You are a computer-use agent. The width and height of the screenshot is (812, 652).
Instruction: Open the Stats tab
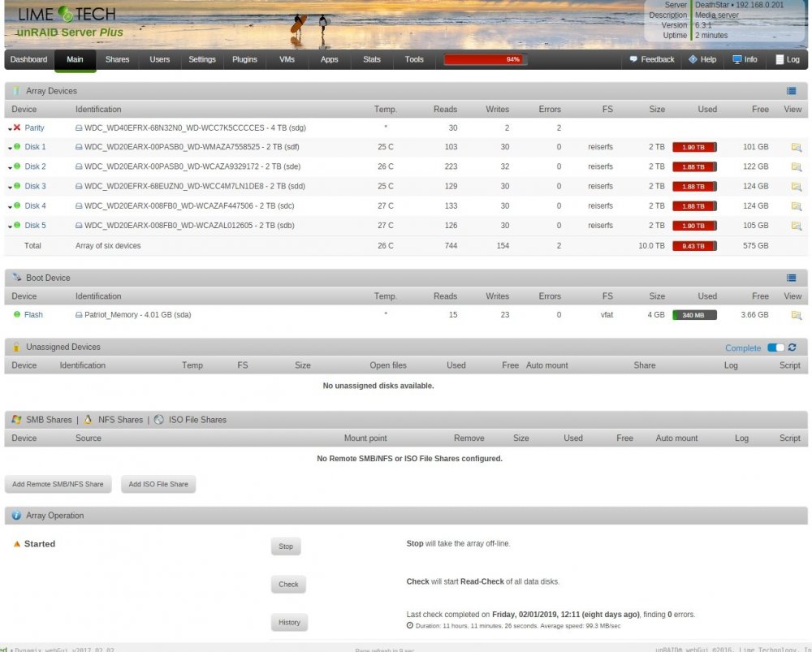coord(372,59)
